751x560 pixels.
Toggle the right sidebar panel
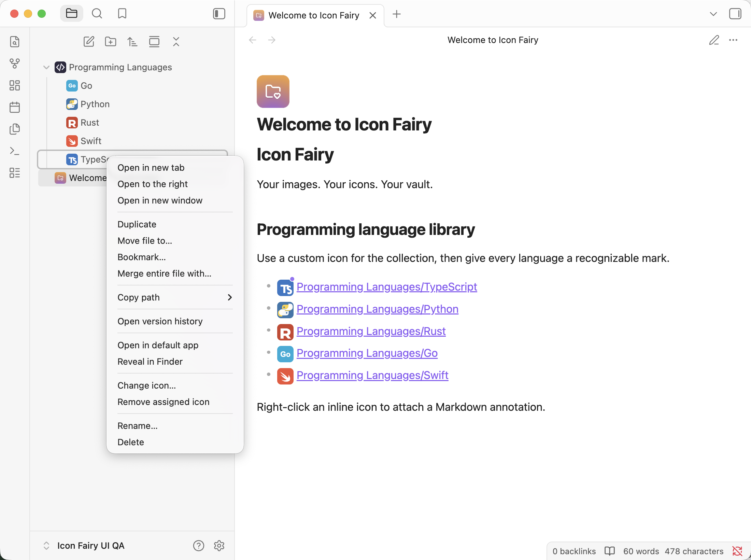point(735,14)
